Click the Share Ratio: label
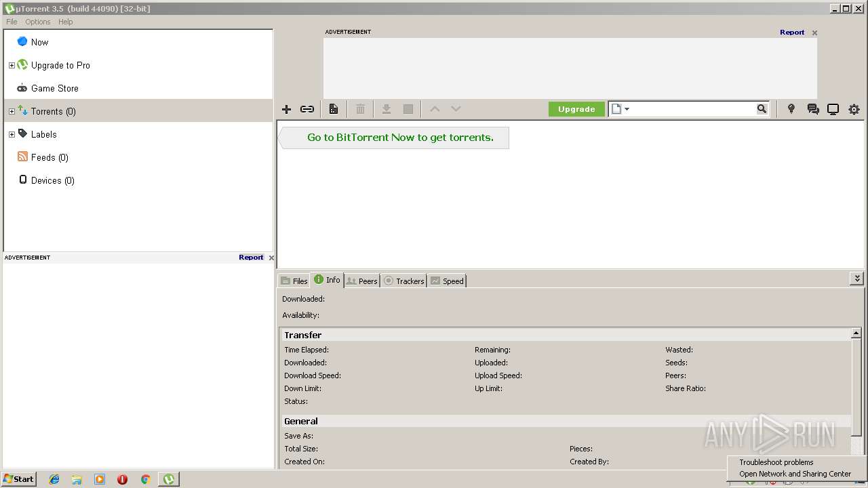This screenshot has width=868, height=488. click(686, 388)
